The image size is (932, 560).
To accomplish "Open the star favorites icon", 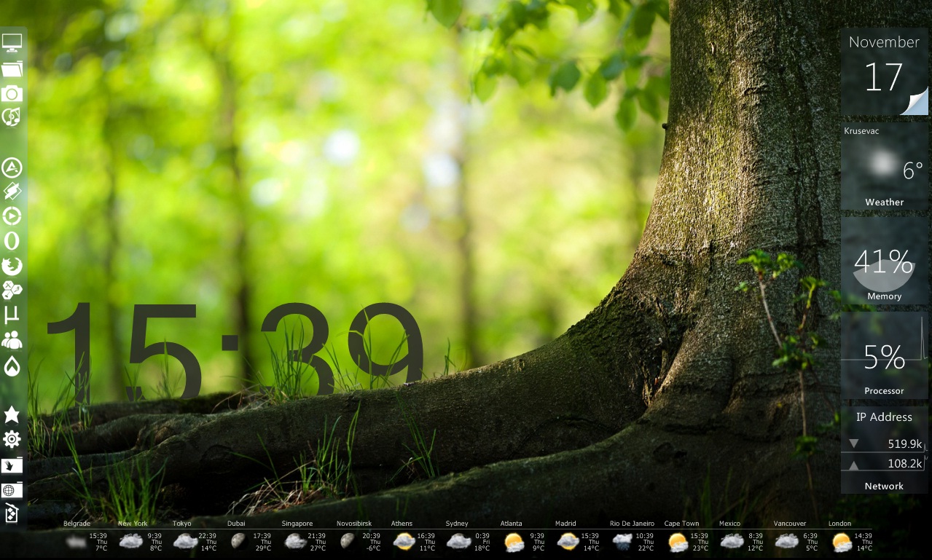I will [12, 414].
